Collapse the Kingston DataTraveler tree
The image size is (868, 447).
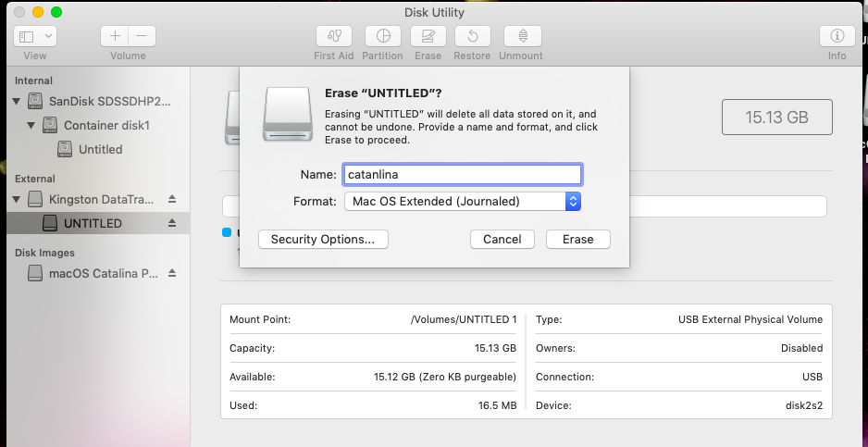click(17, 199)
